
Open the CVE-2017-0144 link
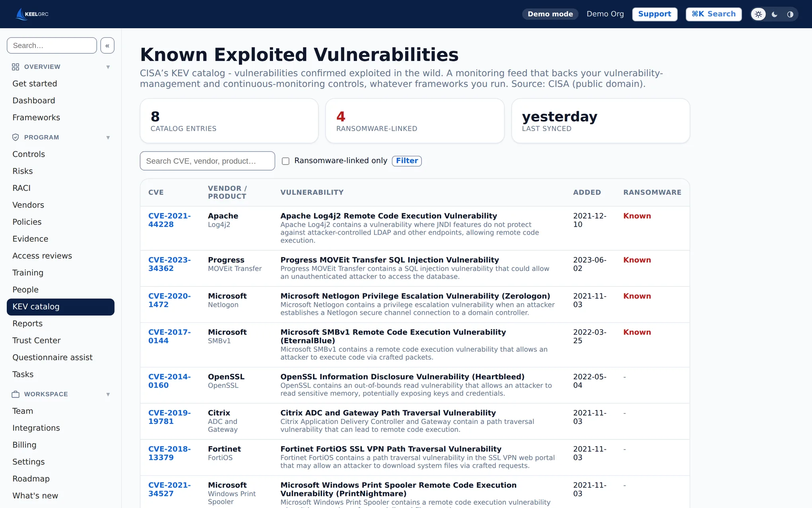click(x=170, y=336)
